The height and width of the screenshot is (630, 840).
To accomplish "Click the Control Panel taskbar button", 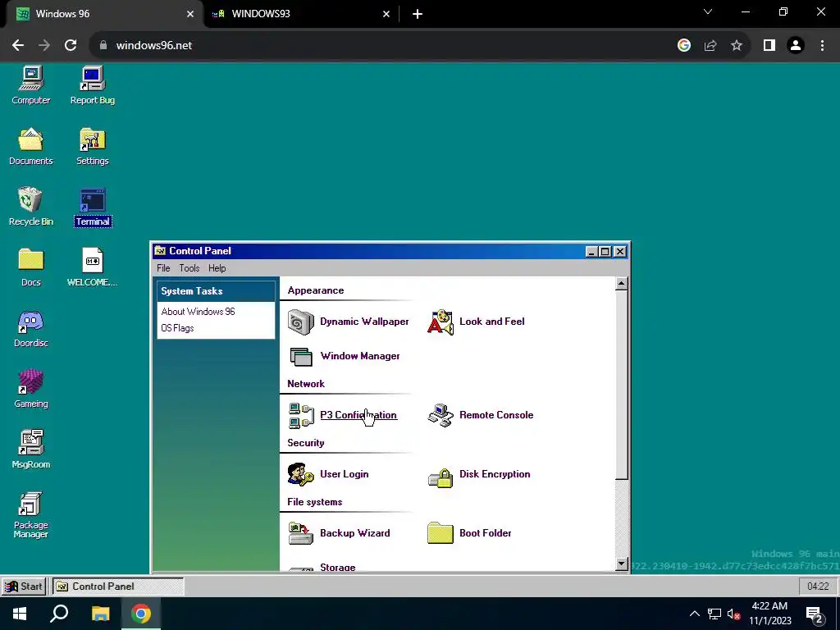I will tap(117, 586).
